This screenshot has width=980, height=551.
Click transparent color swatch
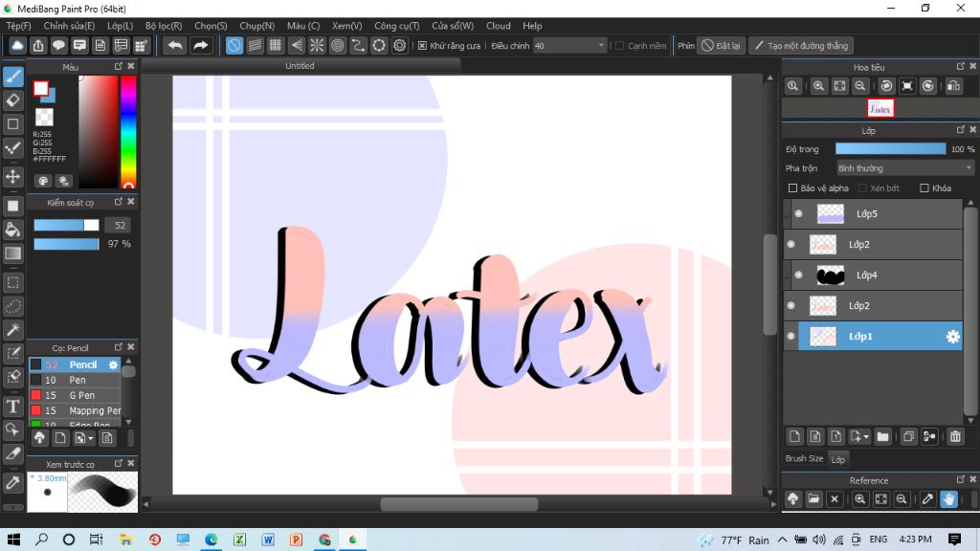(44, 117)
